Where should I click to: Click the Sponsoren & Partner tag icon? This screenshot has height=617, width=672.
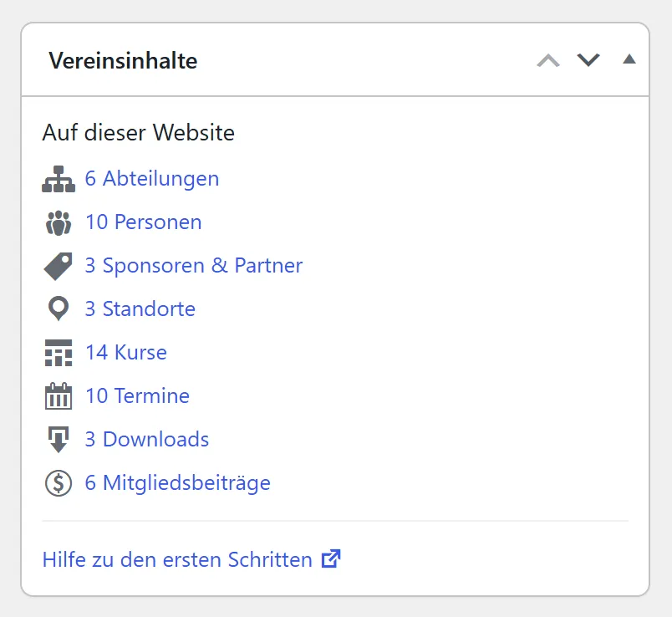pyautogui.click(x=59, y=266)
